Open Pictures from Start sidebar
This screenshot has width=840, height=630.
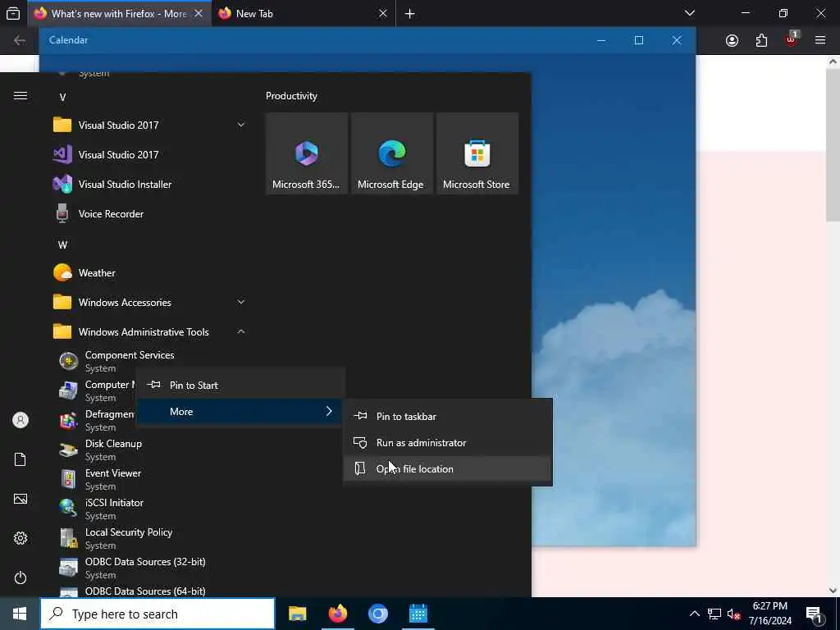coord(21,499)
